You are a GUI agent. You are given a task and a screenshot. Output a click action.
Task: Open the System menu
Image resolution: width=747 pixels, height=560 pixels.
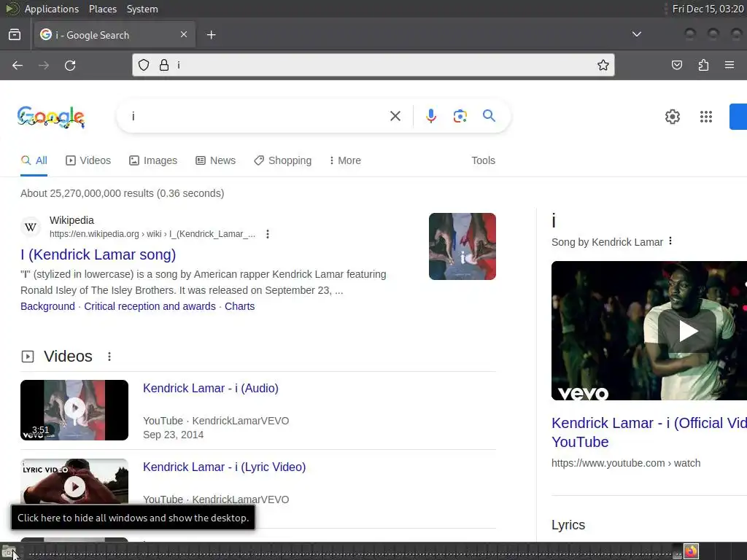point(142,9)
